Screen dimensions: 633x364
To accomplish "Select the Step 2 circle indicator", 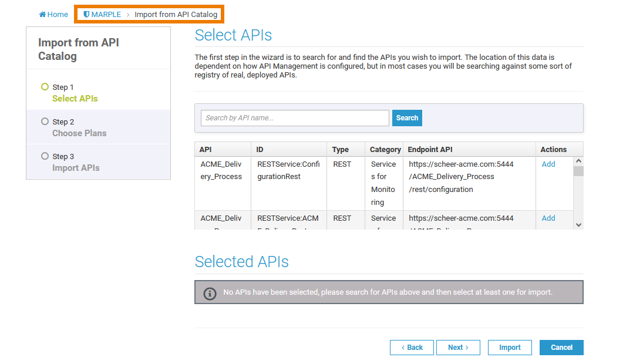I will [45, 122].
